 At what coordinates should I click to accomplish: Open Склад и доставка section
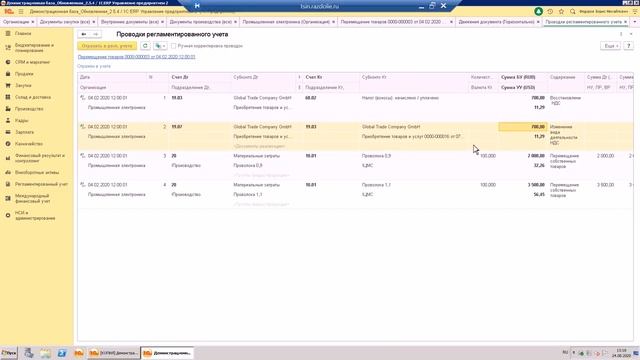(x=33, y=97)
